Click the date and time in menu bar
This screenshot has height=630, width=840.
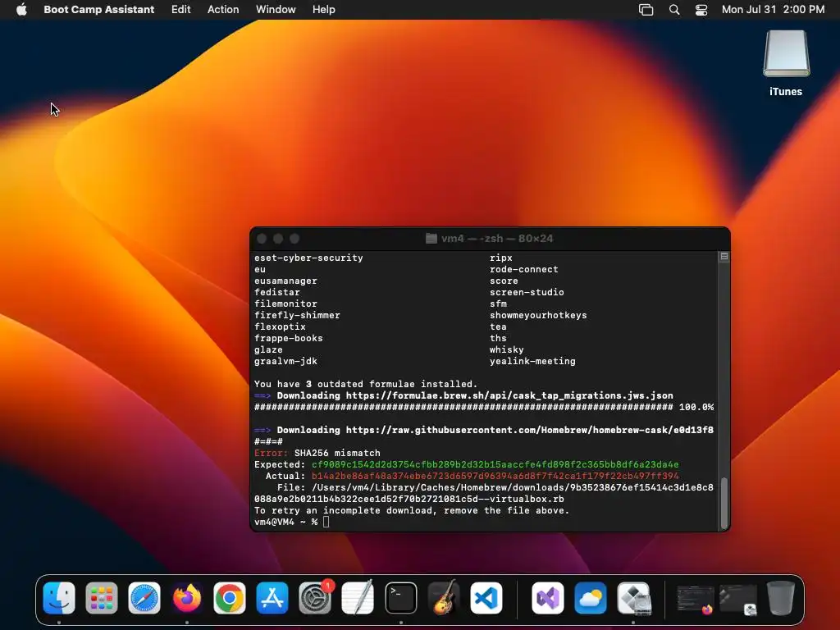pos(773,10)
